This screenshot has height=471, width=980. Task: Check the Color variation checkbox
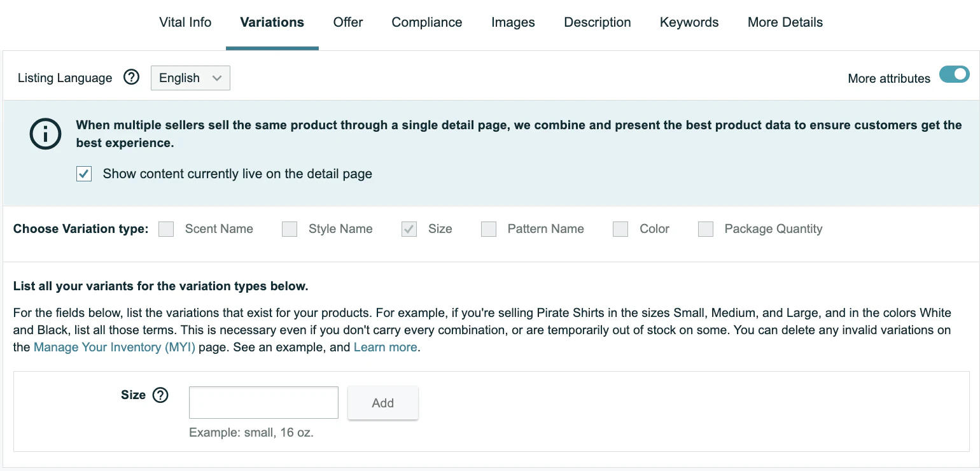620,229
